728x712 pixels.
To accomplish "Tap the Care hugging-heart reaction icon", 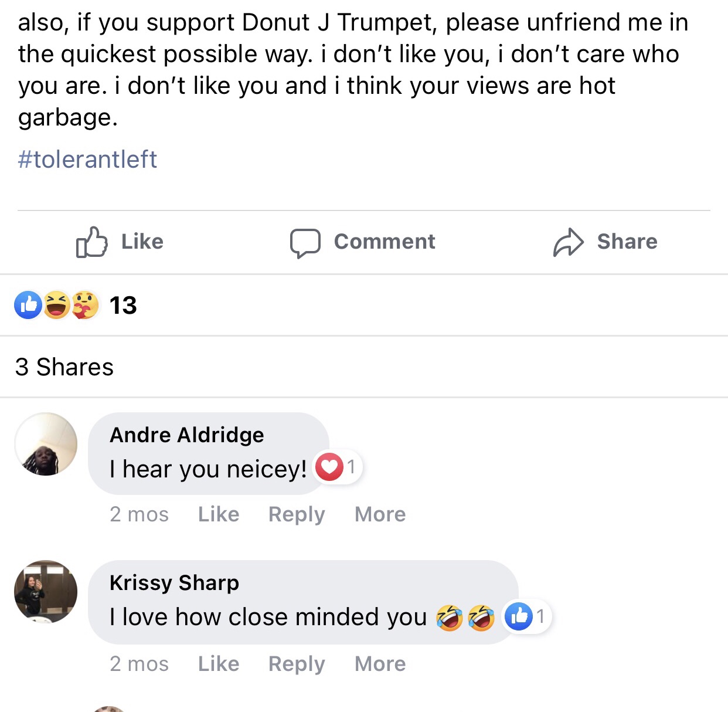I will point(85,305).
